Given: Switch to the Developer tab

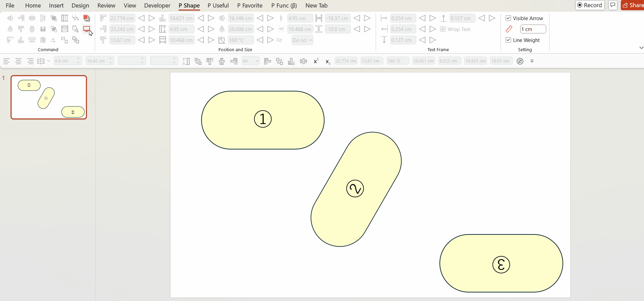Looking at the screenshot, I should (157, 5).
